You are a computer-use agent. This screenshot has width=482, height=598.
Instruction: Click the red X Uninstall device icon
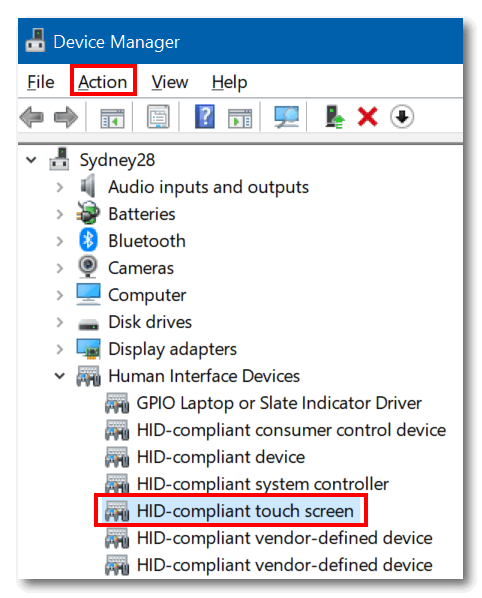click(x=368, y=117)
